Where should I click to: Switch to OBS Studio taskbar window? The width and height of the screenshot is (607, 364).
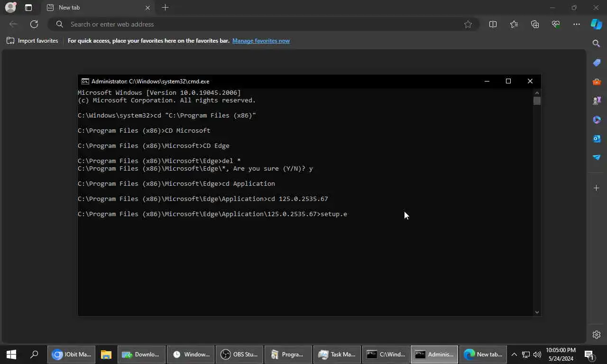click(239, 354)
